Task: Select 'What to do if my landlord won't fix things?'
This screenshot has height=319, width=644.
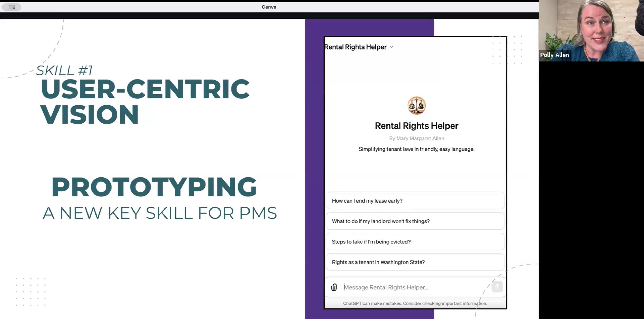Action: pyautogui.click(x=415, y=221)
